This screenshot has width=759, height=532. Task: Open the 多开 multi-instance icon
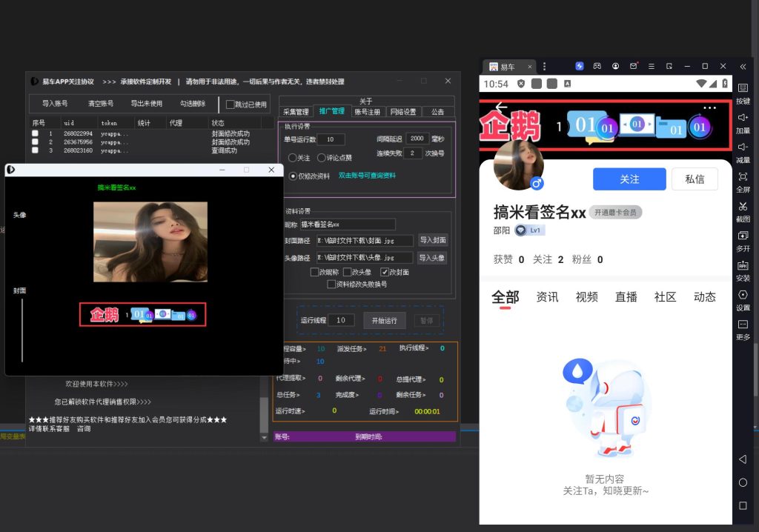(743, 236)
